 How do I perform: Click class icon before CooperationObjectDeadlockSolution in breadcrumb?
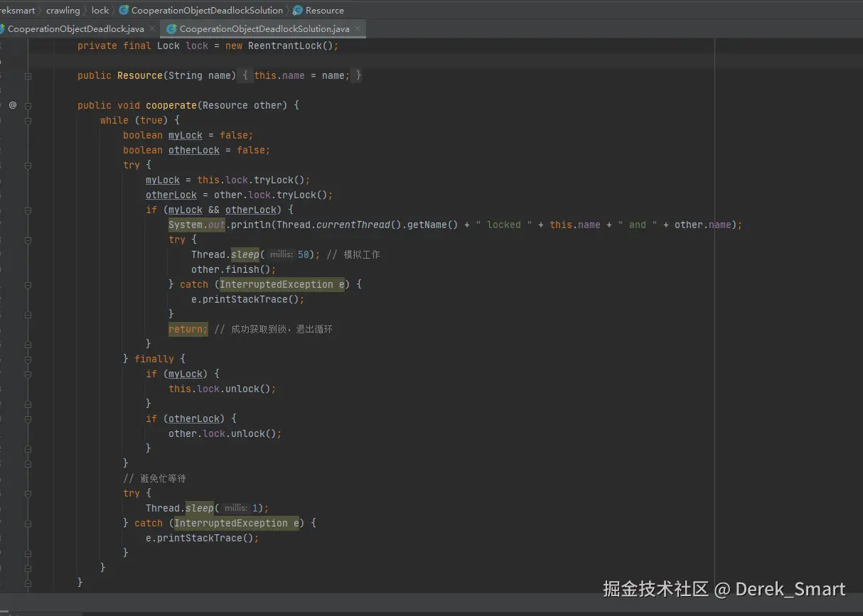pyautogui.click(x=124, y=10)
